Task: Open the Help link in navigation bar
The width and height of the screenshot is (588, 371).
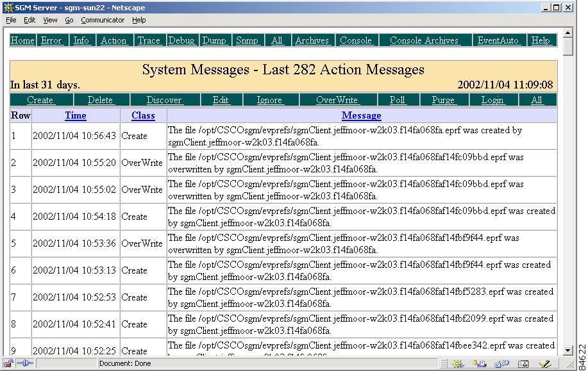Action: tap(541, 40)
